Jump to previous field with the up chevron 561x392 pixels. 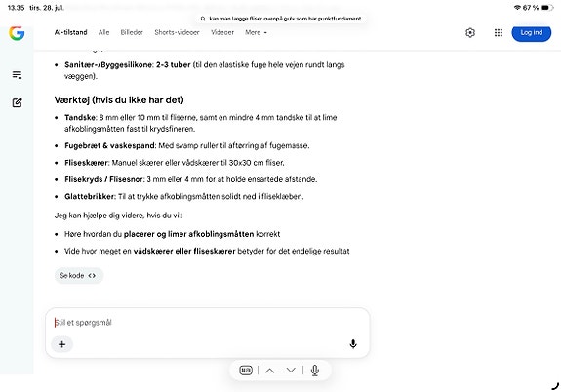coord(270,371)
